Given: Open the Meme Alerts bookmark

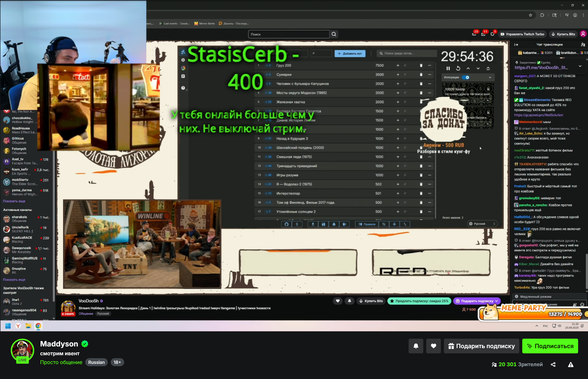Looking at the screenshot, I should click(x=204, y=24).
